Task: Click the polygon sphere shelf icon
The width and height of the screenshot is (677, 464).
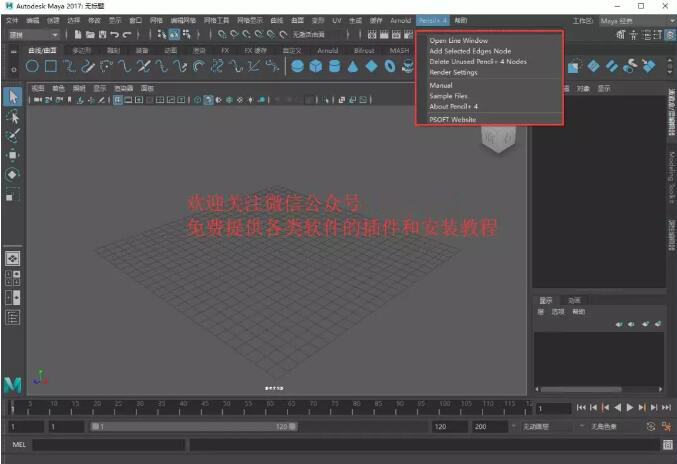Action: click(x=297, y=66)
